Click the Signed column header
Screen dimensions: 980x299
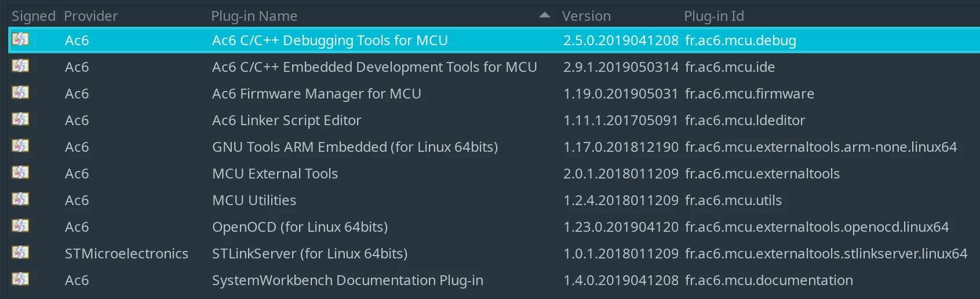(x=34, y=16)
